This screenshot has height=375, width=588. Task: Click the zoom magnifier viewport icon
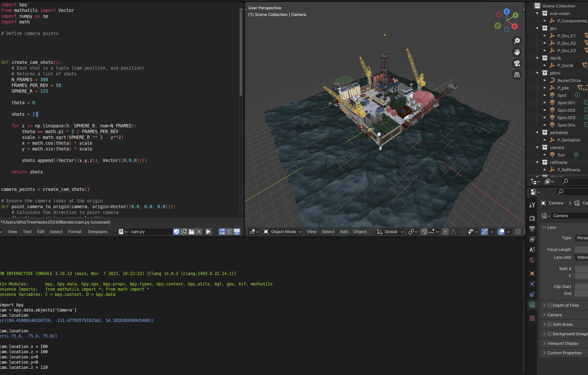[x=517, y=41]
